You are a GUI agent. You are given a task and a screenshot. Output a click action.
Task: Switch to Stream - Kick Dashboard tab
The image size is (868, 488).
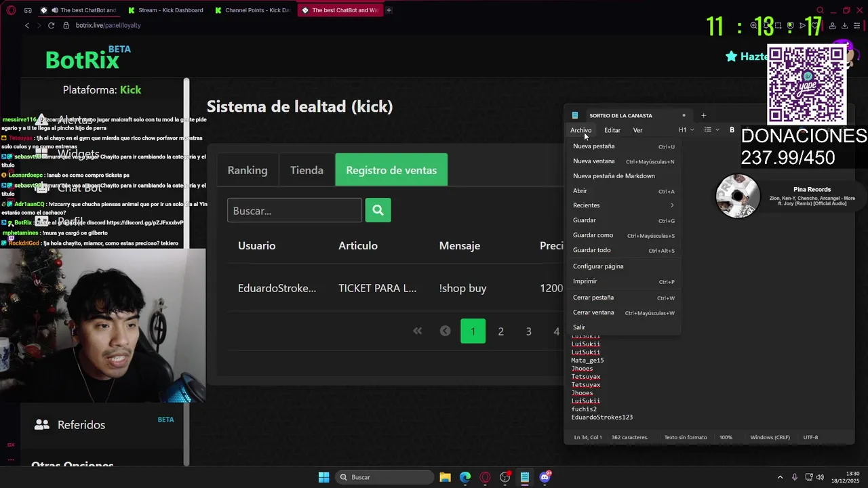tap(166, 10)
